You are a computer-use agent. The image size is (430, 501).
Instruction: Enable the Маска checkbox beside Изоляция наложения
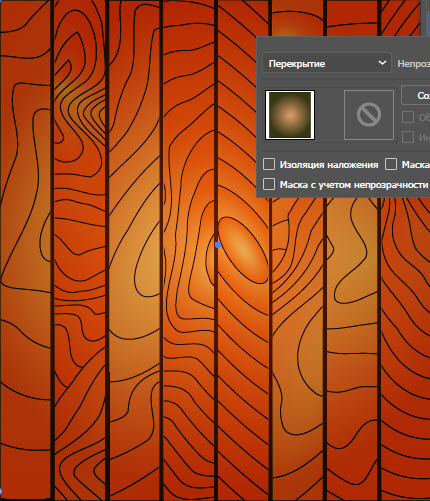(391, 164)
